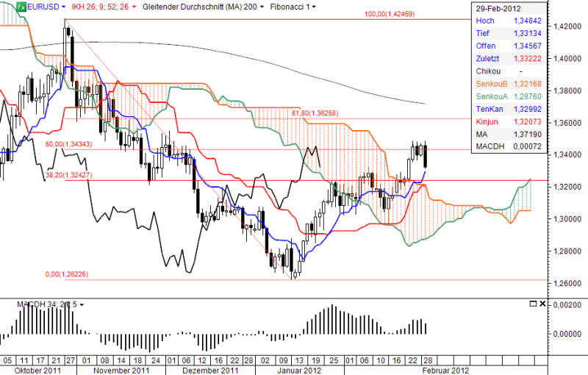
Task: Select the MACDH value 0,00072
Action: click(527, 146)
